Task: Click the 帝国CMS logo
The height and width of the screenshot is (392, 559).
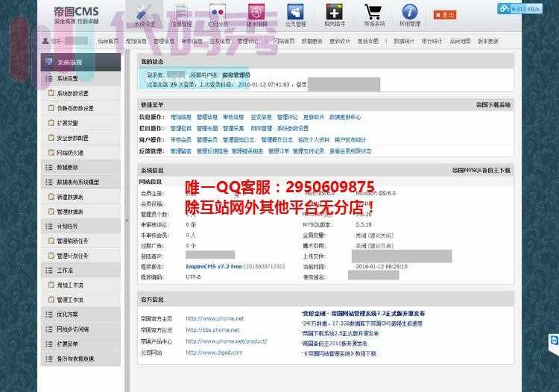Action: click(76, 16)
